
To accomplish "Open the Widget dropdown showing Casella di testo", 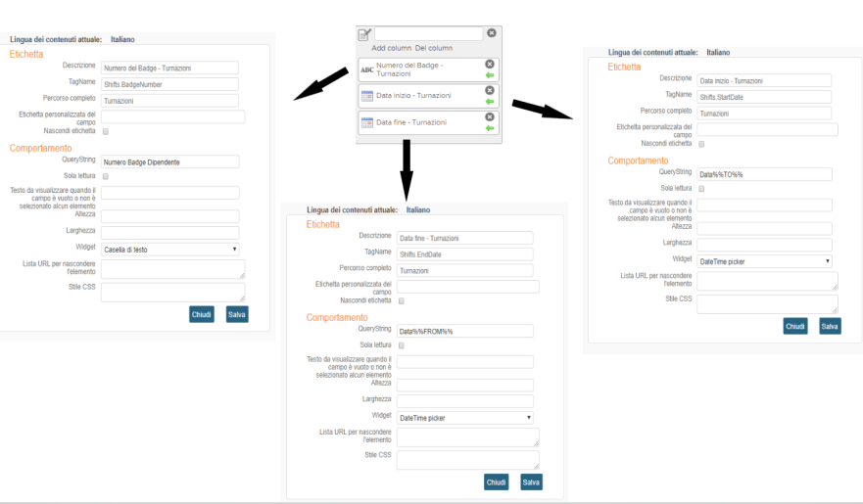I will click(170, 250).
